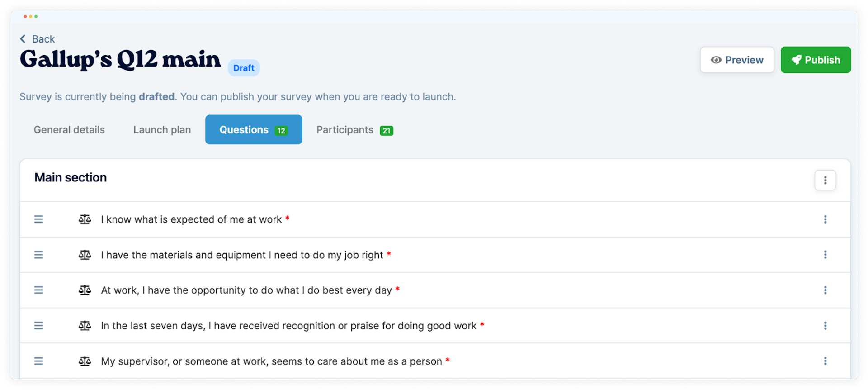
Task: Open options menu for 'materials and equipment' question
Action: [825, 255]
